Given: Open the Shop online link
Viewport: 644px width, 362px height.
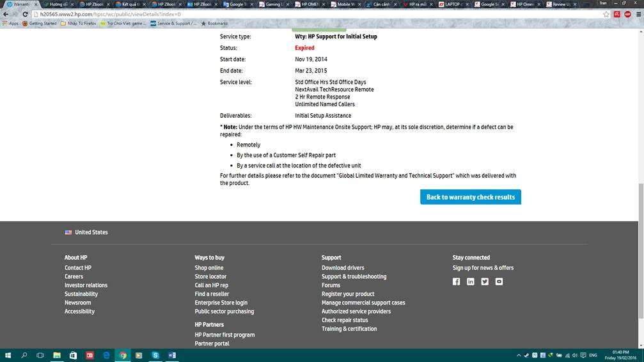Looking at the screenshot, I should (x=209, y=267).
